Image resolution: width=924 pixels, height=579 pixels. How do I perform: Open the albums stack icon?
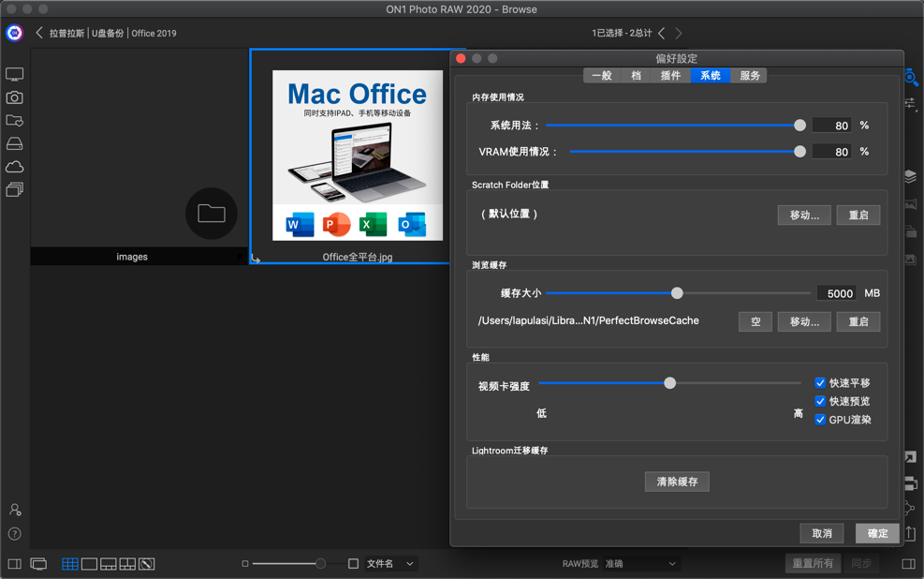[15, 190]
